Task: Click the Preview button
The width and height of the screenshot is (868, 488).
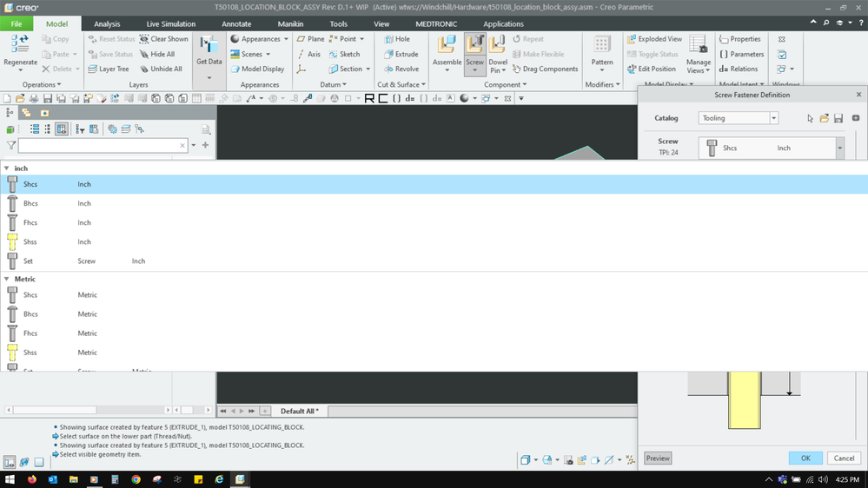Action: tap(658, 458)
